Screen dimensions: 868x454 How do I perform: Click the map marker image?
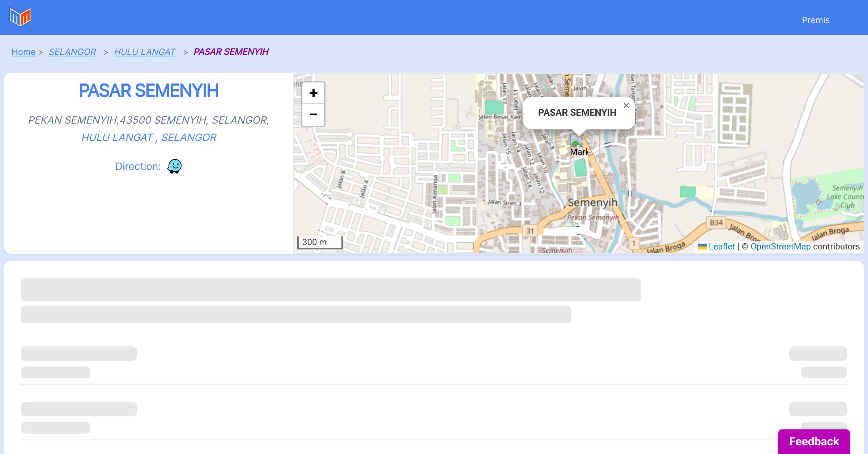(576, 141)
